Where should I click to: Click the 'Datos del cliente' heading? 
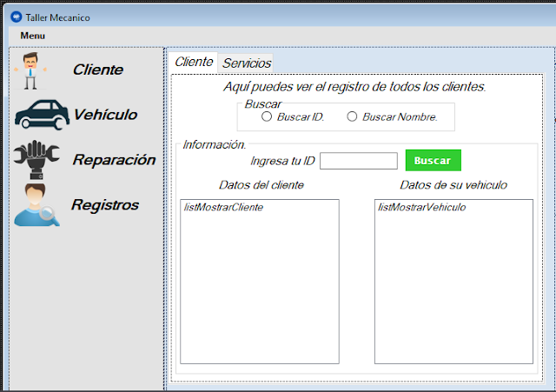pos(261,185)
